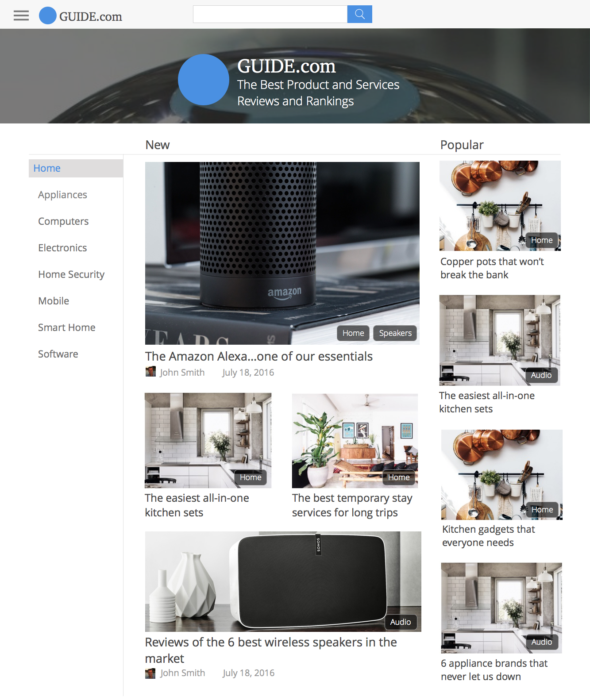Open the Smart Home category
The width and height of the screenshot is (590, 700).
tap(67, 327)
